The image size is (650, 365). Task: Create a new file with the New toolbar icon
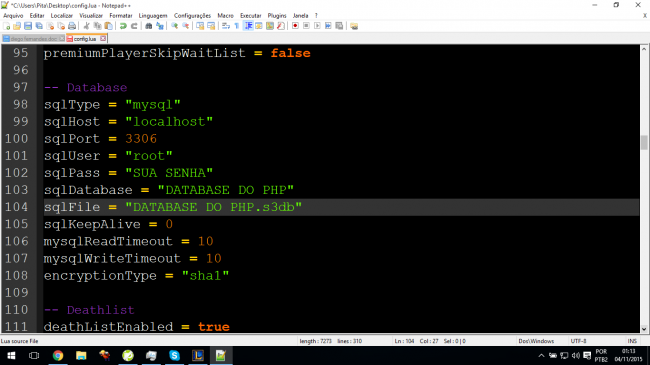[x=6, y=26]
